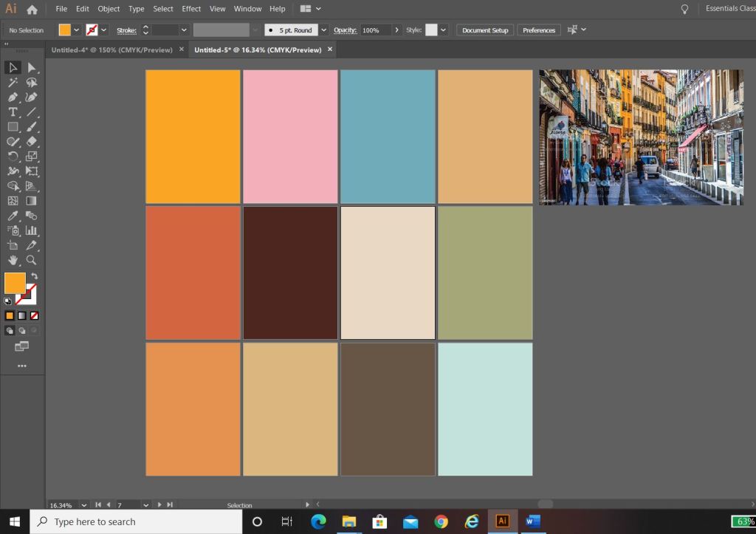Switch to Untitled-4 document tab
756x534 pixels.
[x=111, y=49]
